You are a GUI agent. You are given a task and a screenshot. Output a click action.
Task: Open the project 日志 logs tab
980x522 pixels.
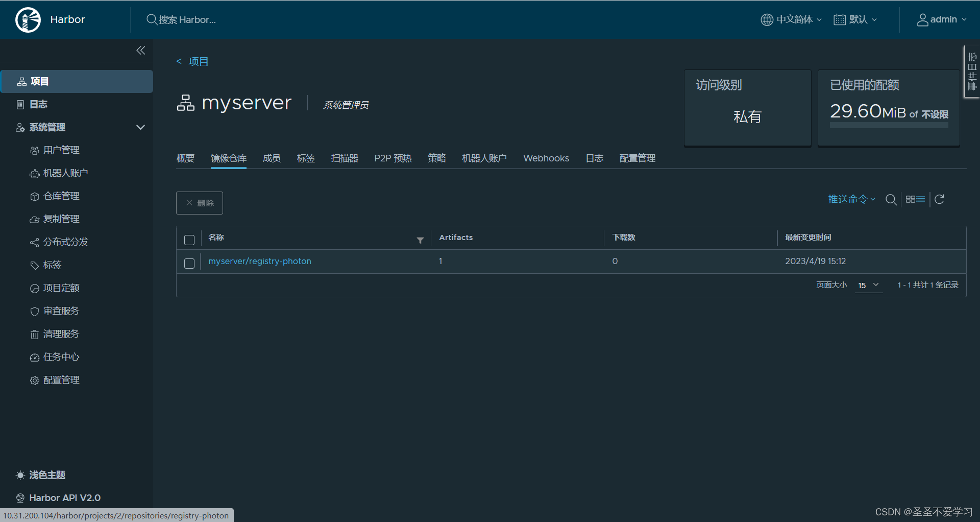pyautogui.click(x=594, y=158)
